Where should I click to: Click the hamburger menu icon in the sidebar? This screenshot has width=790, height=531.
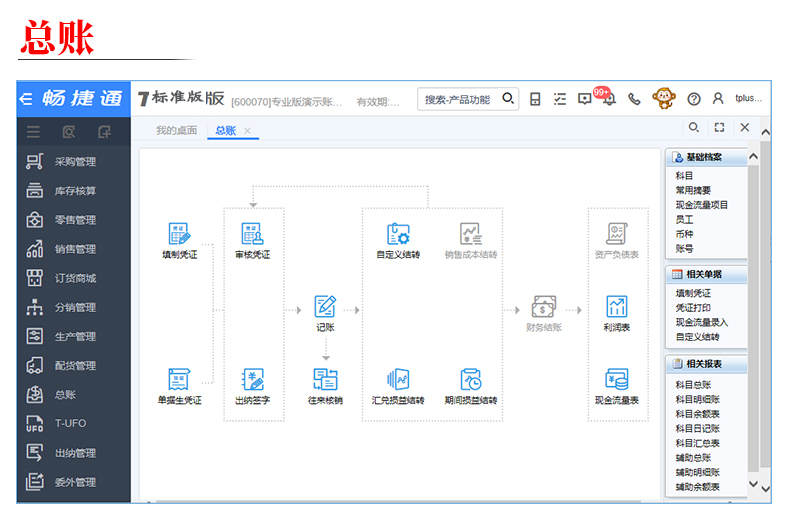click(x=33, y=132)
